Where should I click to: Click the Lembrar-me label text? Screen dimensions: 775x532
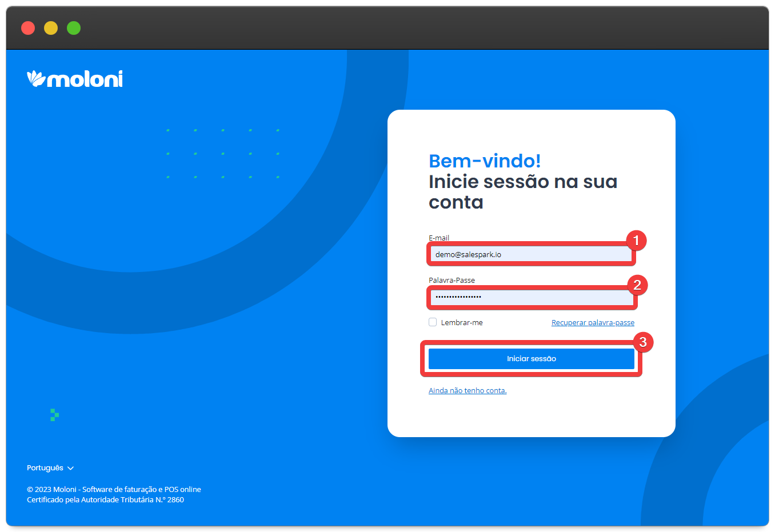462,323
